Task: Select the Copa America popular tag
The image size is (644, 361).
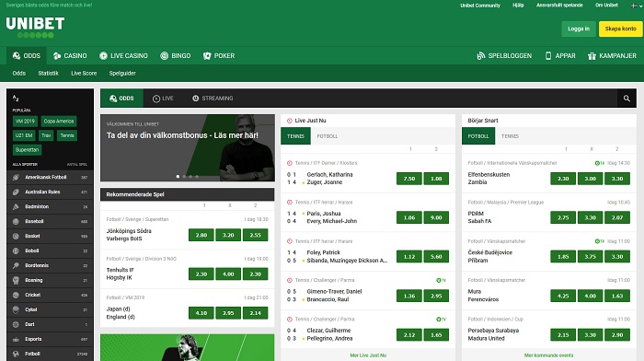Action: tap(59, 122)
